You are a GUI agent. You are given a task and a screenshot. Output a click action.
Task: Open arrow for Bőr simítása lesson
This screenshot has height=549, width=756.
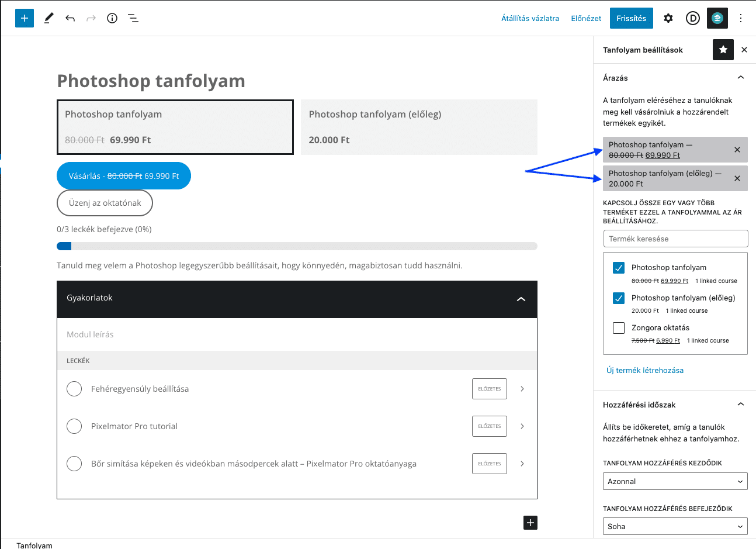click(522, 464)
